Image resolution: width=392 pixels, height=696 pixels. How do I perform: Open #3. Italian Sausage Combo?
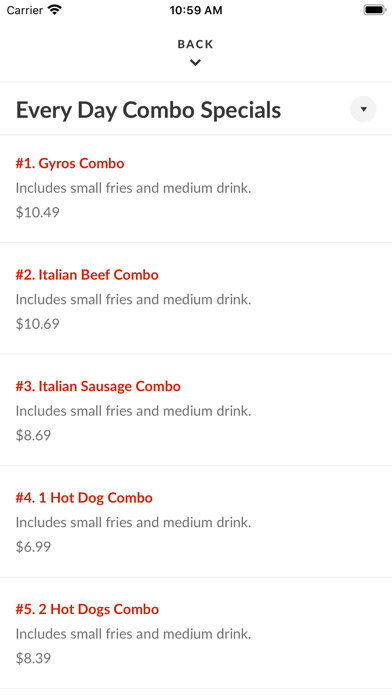coord(98,386)
